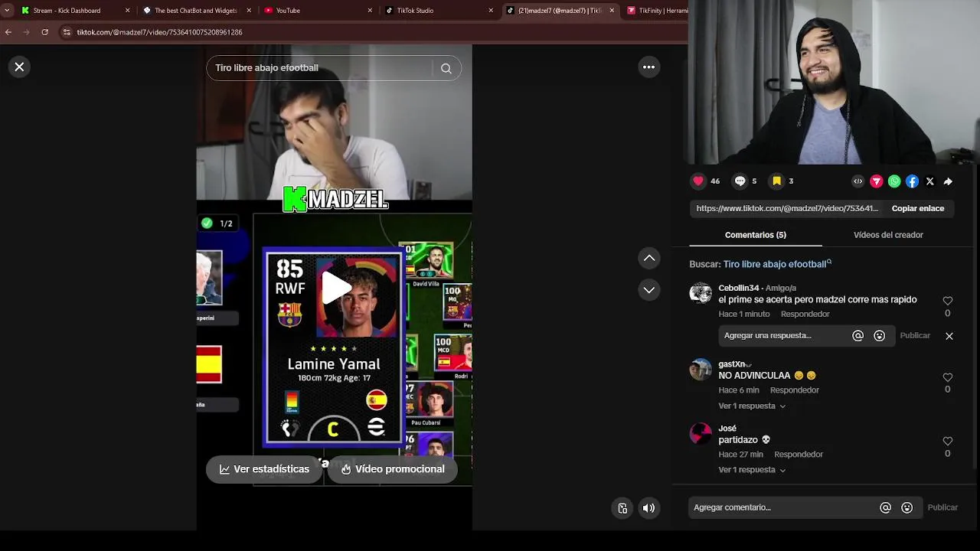
Task: Click Responder under Cebollin34's comment
Action: (805, 314)
